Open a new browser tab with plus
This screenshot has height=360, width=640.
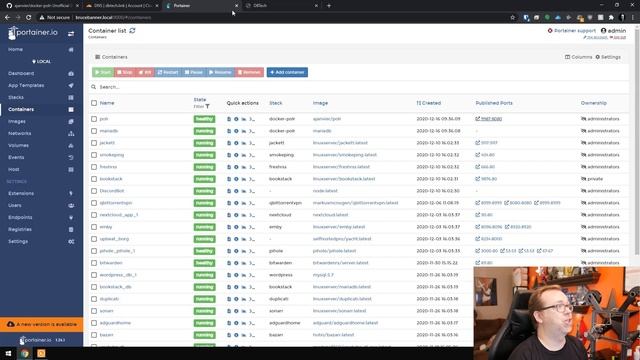[x=329, y=6]
